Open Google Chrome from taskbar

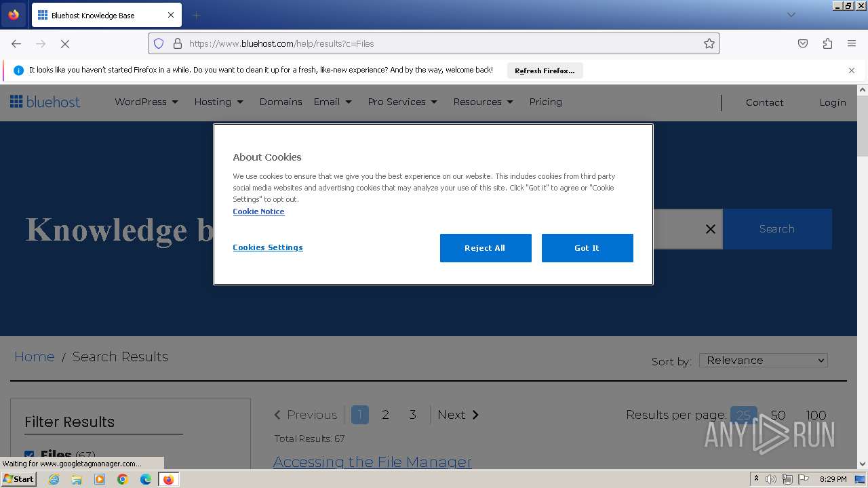pos(123,479)
